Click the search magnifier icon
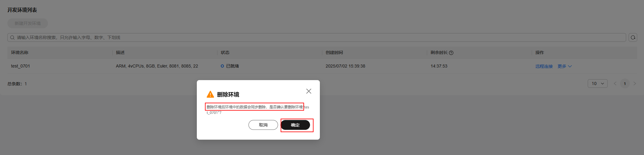Viewport: 644px width, 155px height. tap(12, 37)
